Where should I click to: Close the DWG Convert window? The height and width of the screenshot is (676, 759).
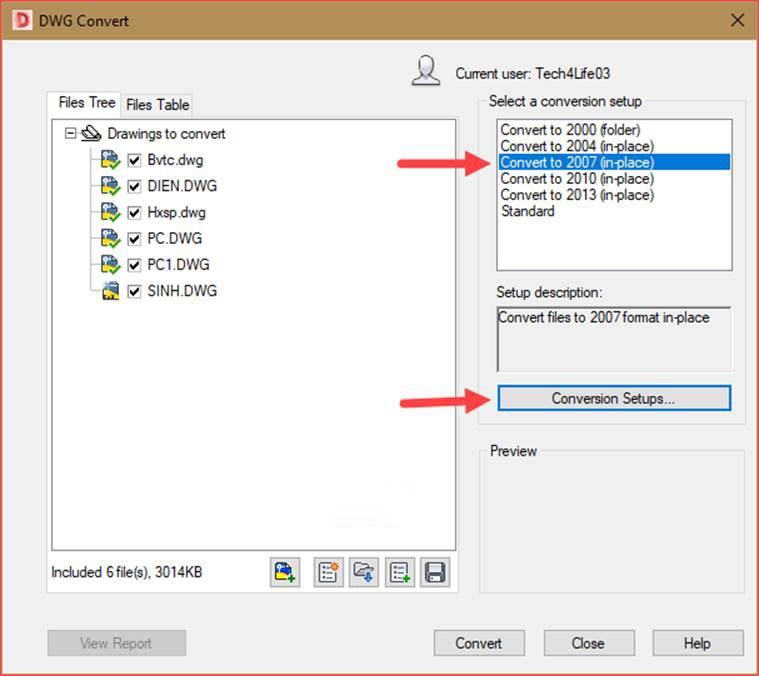click(737, 20)
